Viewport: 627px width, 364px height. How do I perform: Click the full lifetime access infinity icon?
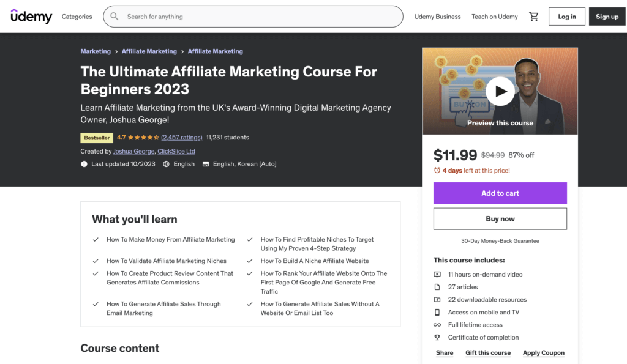(x=436, y=325)
